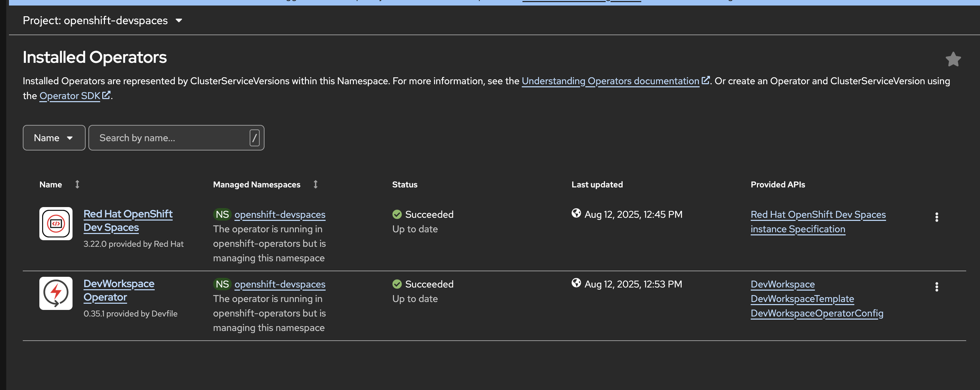Viewport: 980px width, 390px height.
Task: Open Understanding Operators documentation link
Action: coord(610,81)
